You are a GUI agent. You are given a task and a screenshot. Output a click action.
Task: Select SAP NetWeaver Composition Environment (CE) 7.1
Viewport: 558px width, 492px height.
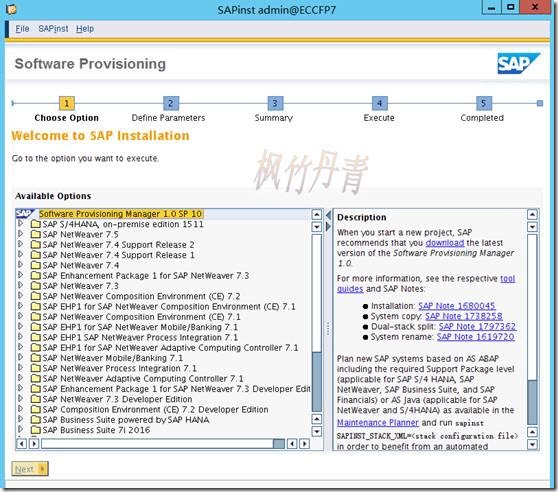(x=141, y=317)
